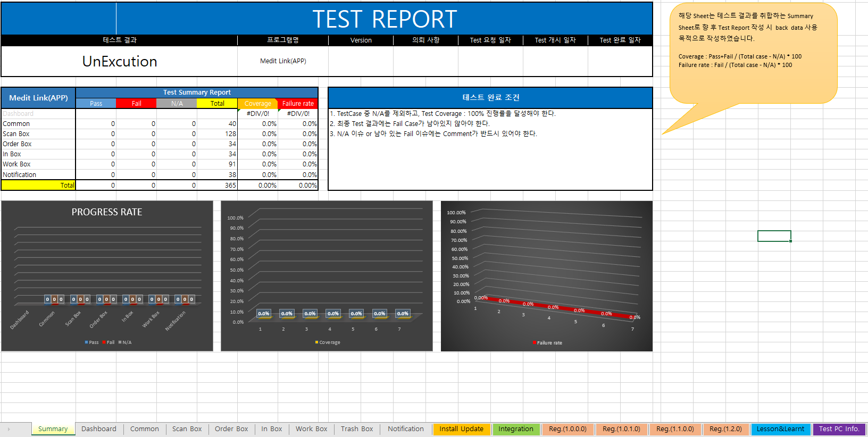This screenshot has width=868, height=437.
Task: Switch to the Dashboard sheet tab
Action: (x=99, y=429)
